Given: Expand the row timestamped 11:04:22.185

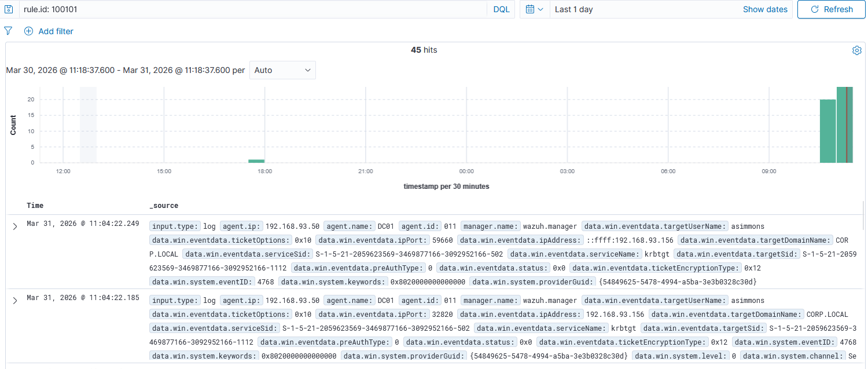Looking at the screenshot, I should 15,301.
